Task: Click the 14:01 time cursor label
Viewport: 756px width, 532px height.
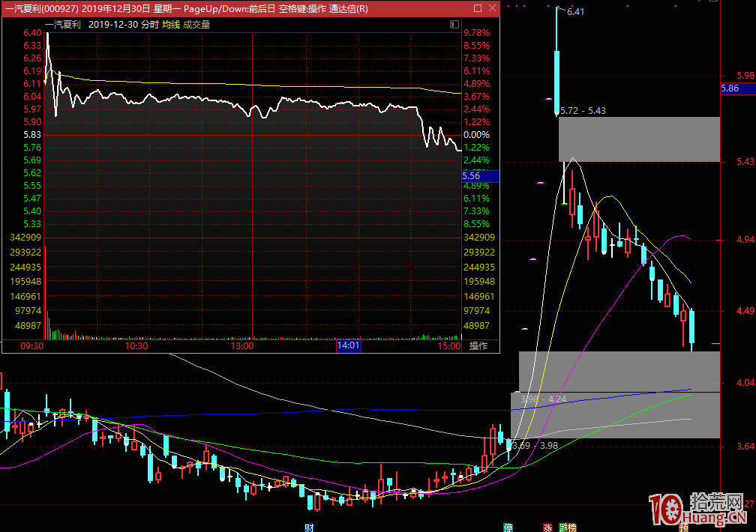Action: point(349,346)
